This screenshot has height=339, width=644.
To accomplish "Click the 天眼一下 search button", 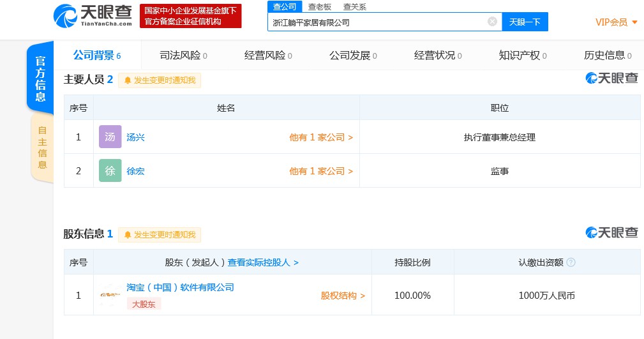I will point(525,22).
